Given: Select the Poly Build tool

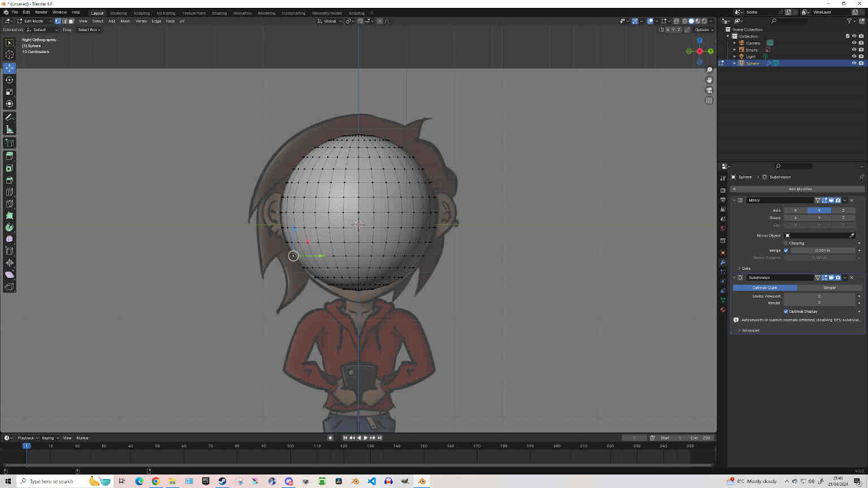Looking at the screenshot, I should coord(10,216).
